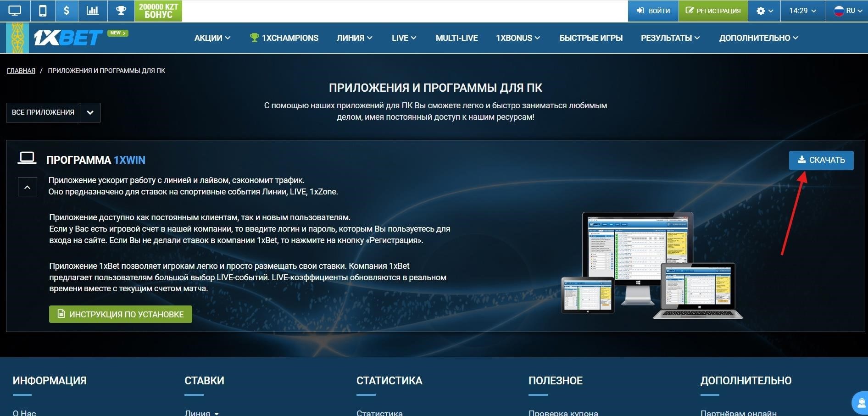Screen dimensions: 868x416
Task: Open the Статистика footer link
Action: point(379,413)
